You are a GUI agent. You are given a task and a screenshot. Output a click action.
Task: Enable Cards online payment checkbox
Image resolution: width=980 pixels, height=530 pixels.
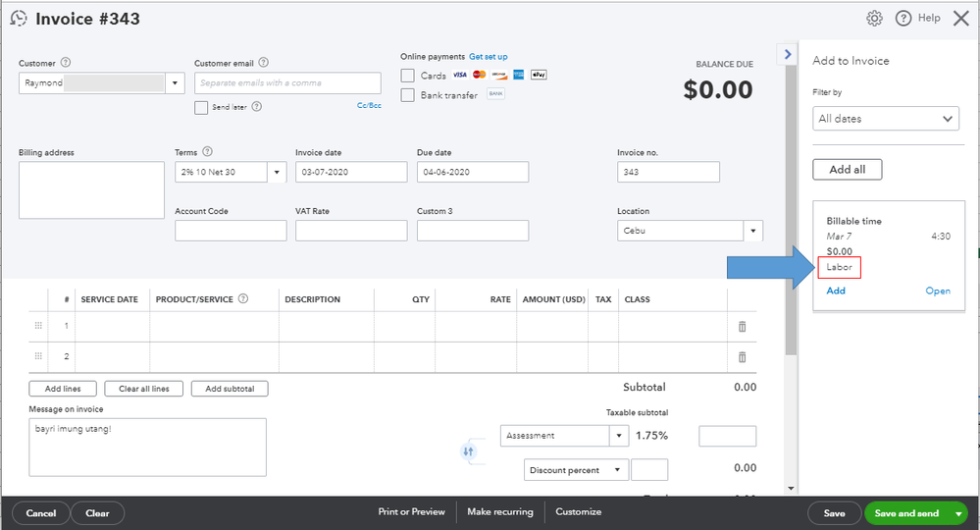(x=407, y=76)
